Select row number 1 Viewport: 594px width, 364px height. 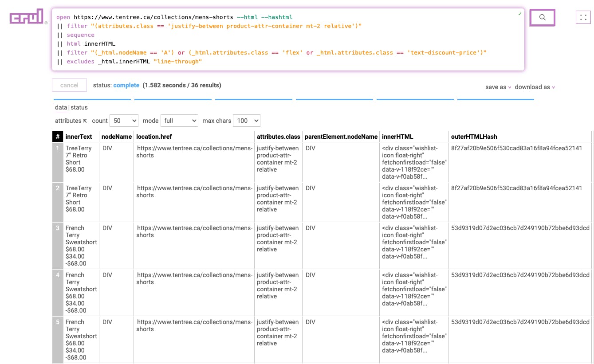tap(58, 162)
